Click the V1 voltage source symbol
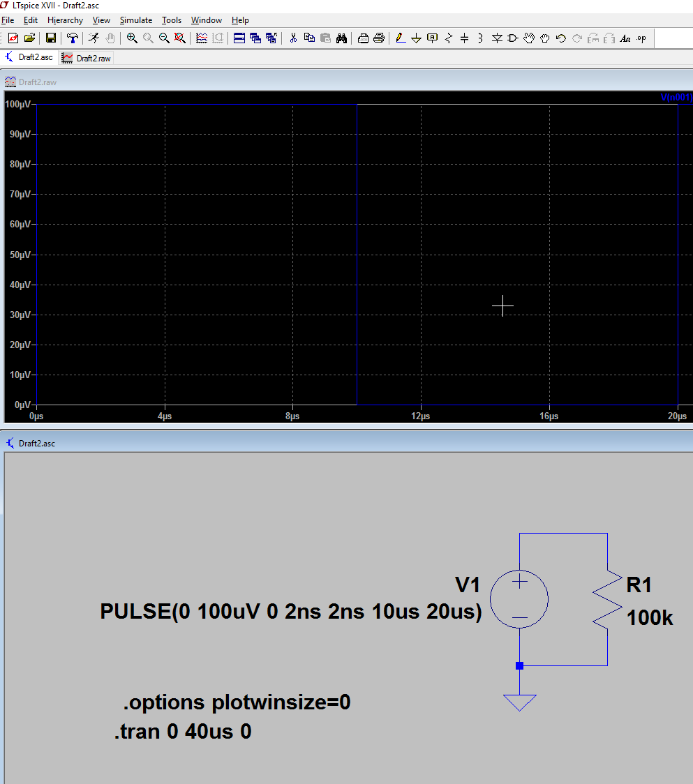 click(519, 599)
